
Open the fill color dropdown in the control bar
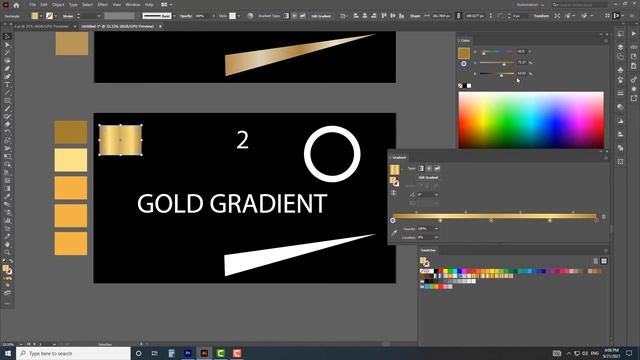(41, 16)
